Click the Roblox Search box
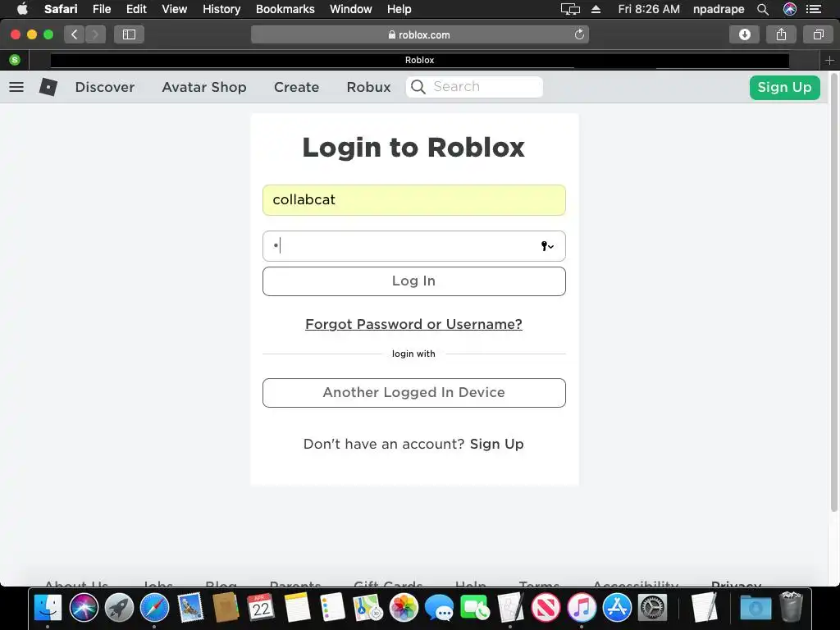The height and width of the screenshot is (630, 840). point(474,87)
